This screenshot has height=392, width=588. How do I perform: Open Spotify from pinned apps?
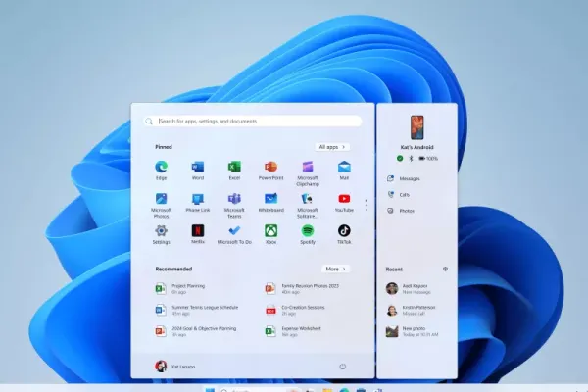point(308,234)
